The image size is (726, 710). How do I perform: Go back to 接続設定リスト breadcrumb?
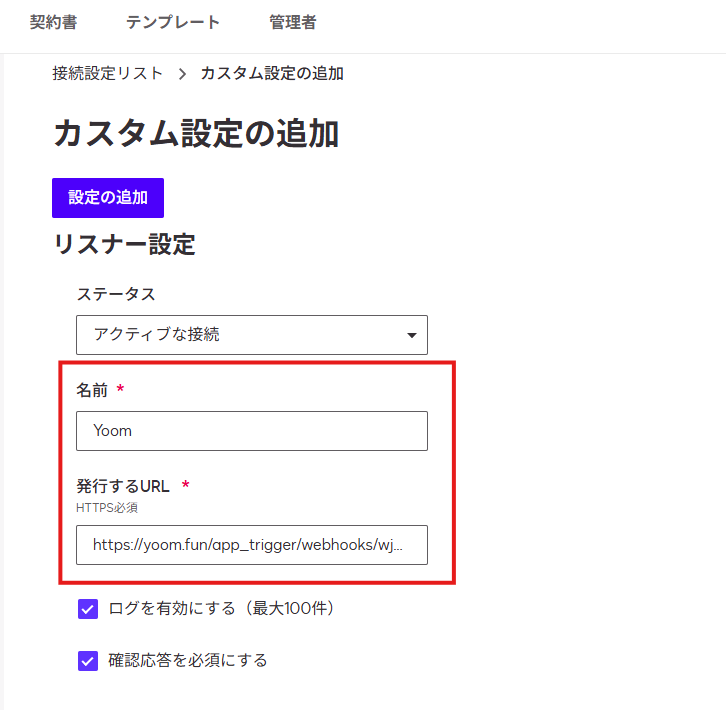click(x=107, y=73)
